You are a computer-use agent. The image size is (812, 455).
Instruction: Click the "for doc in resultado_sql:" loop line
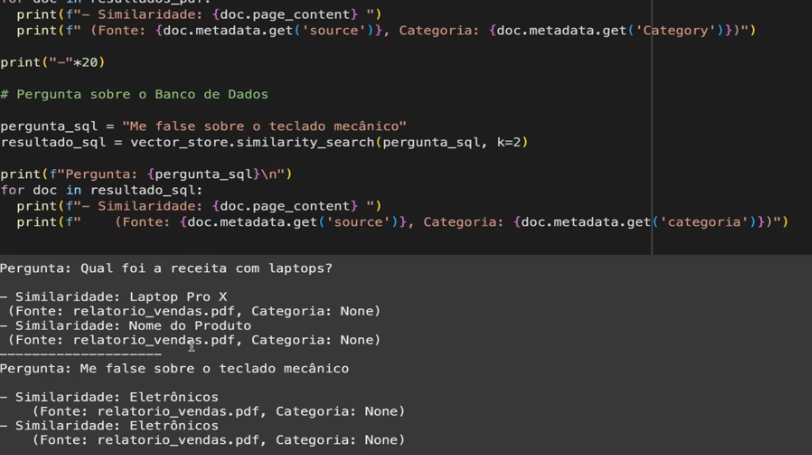pos(102,190)
